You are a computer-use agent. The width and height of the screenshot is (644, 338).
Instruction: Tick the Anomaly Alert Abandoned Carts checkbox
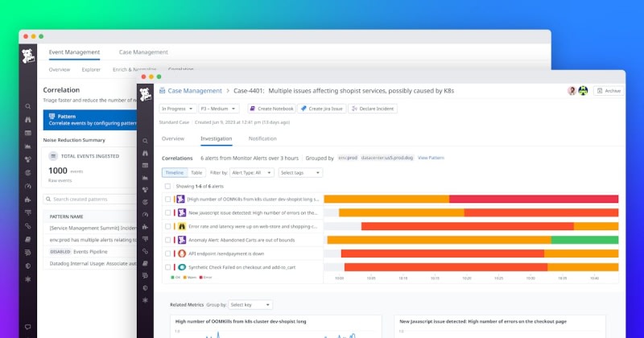click(x=167, y=240)
